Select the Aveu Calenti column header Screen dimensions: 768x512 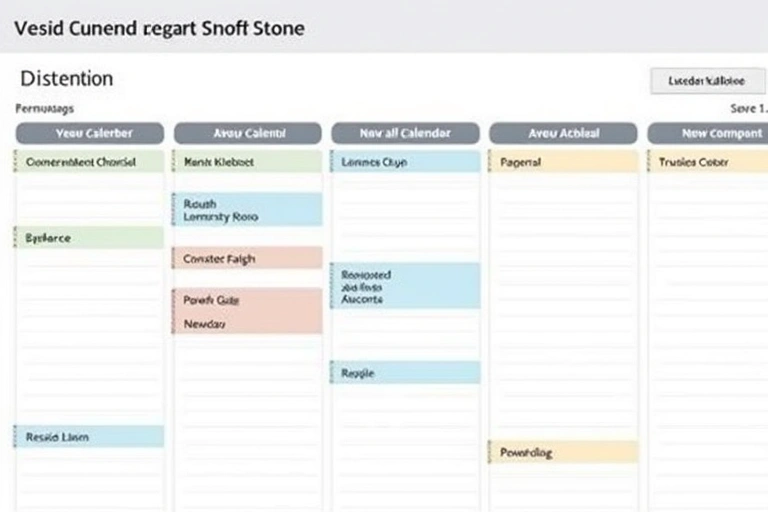(x=248, y=133)
